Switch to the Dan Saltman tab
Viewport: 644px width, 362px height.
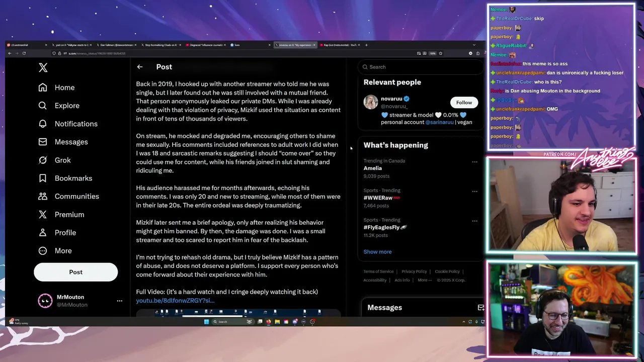(116, 45)
